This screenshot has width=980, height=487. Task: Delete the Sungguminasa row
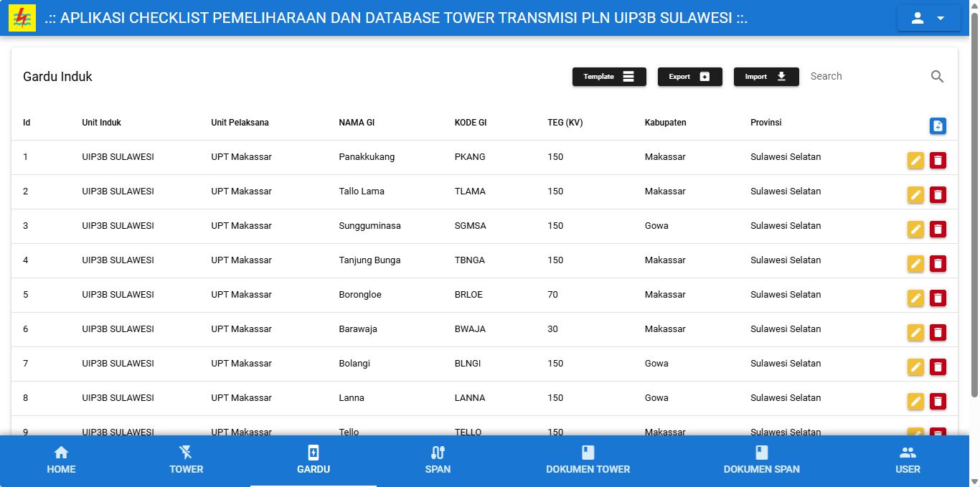(x=938, y=230)
